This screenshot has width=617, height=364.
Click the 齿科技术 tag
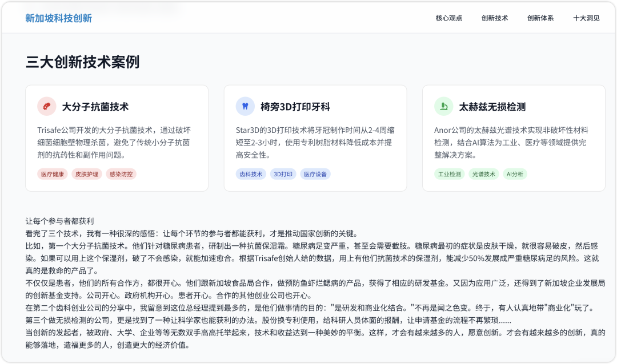[x=250, y=174]
